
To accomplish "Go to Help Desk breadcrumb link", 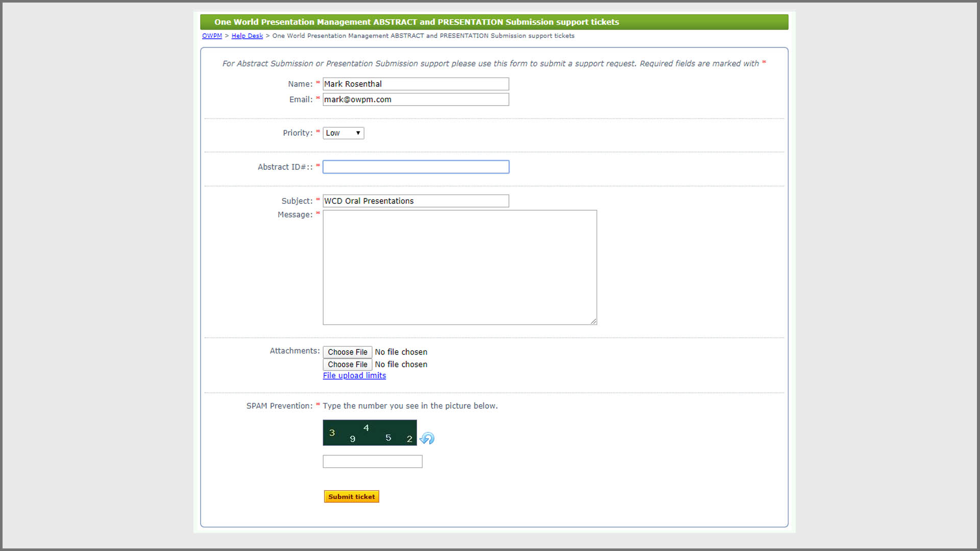I will click(x=247, y=36).
